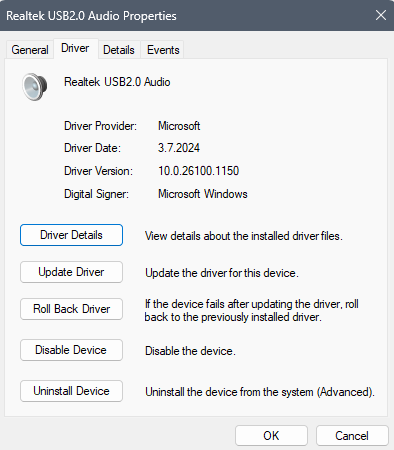The image size is (394, 450).
Task: Select the Realtek USB2.0 Audio device name
Action: tap(117, 82)
